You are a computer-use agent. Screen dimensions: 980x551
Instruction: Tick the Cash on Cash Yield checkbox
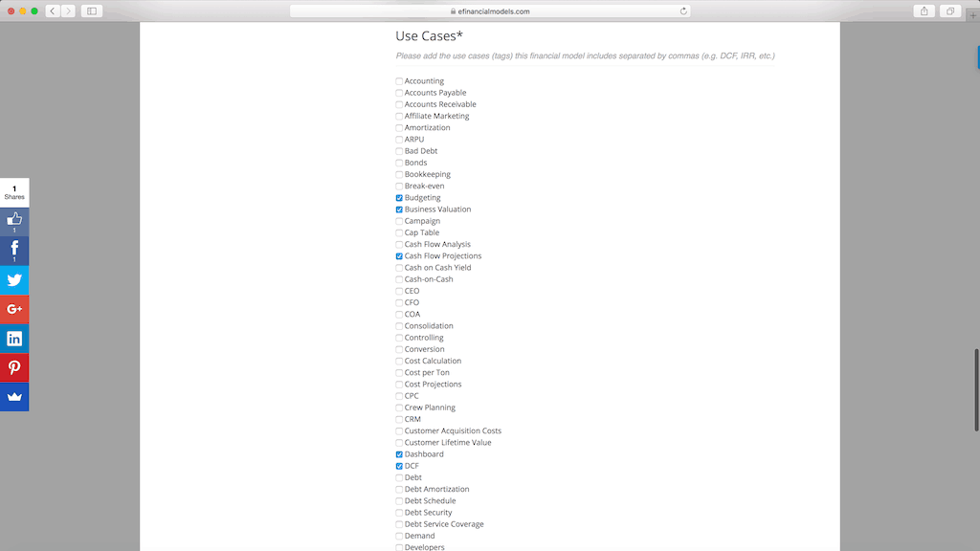[399, 268]
